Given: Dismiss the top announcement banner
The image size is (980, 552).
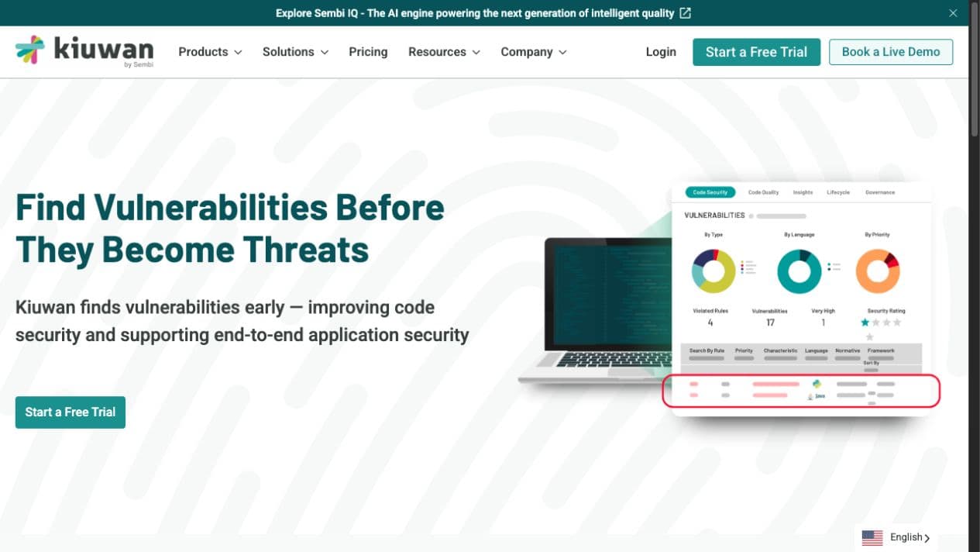Looking at the screenshot, I should [953, 13].
